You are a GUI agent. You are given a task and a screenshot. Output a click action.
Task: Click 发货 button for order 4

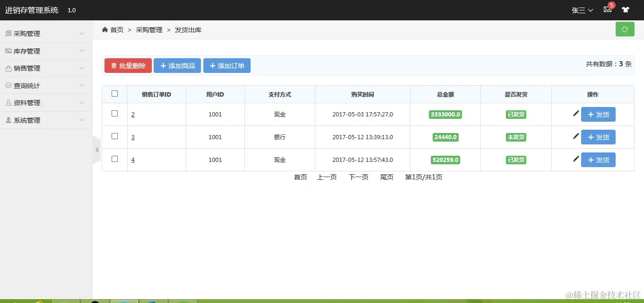coord(598,160)
